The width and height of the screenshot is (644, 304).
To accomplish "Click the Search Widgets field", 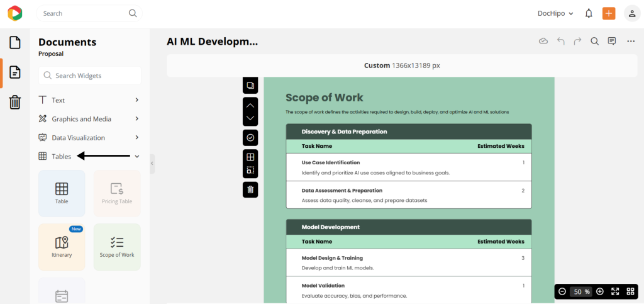I will pyautogui.click(x=90, y=76).
